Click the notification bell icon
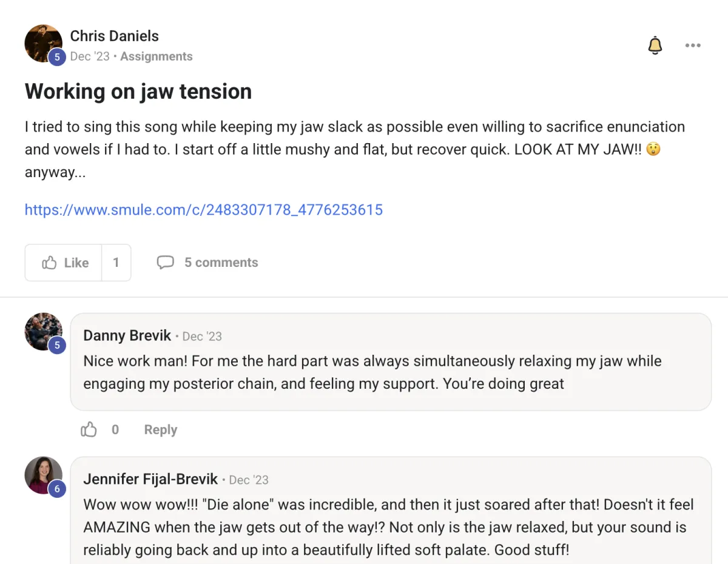This screenshot has height=564, width=728. [655, 45]
